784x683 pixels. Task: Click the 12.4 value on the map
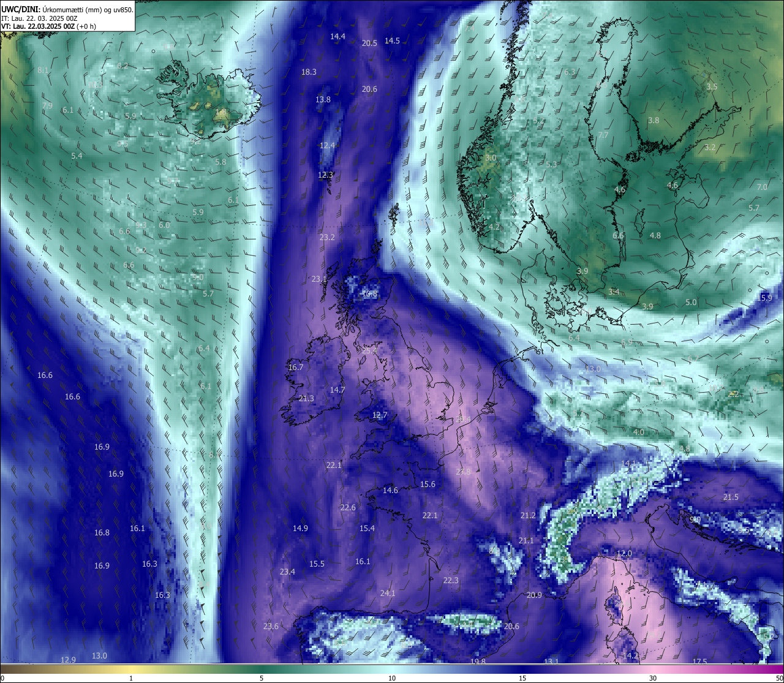pyautogui.click(x=327, y=146)
